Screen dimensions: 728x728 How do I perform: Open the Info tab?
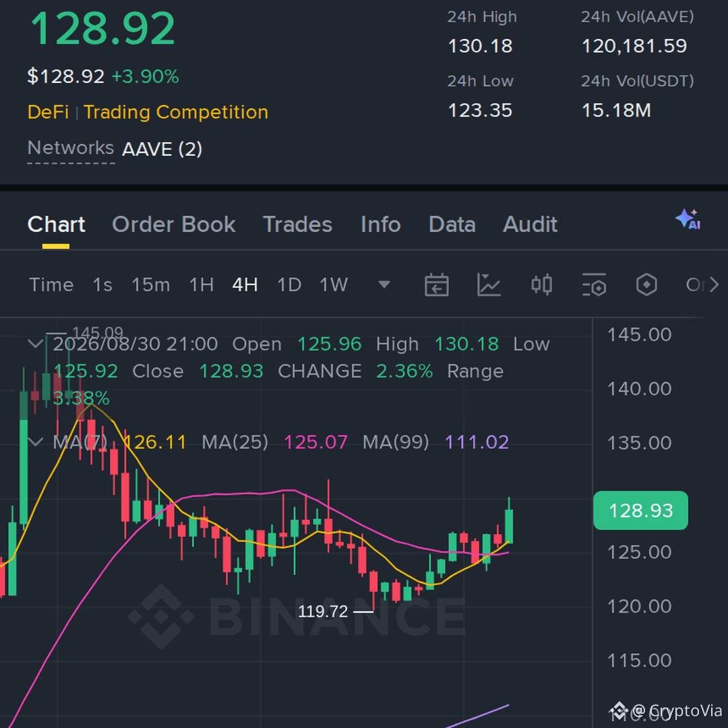(381, 224)
